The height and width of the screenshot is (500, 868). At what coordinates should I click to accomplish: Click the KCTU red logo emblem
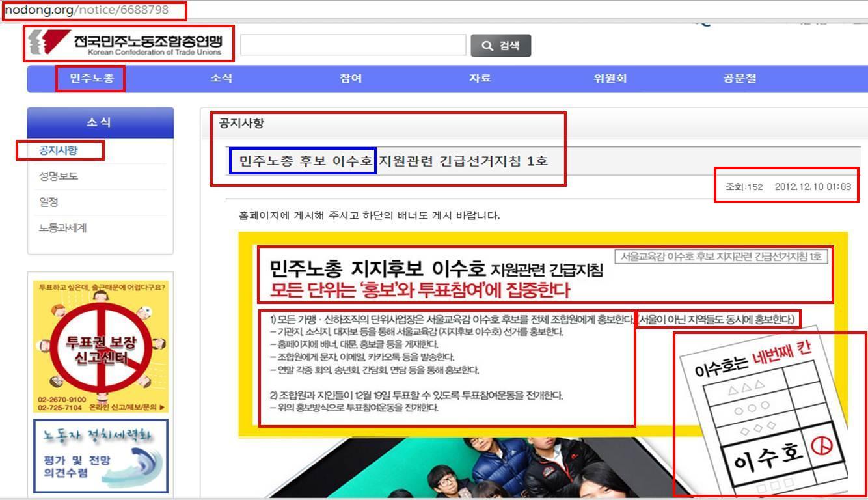(x=49, y=43)
